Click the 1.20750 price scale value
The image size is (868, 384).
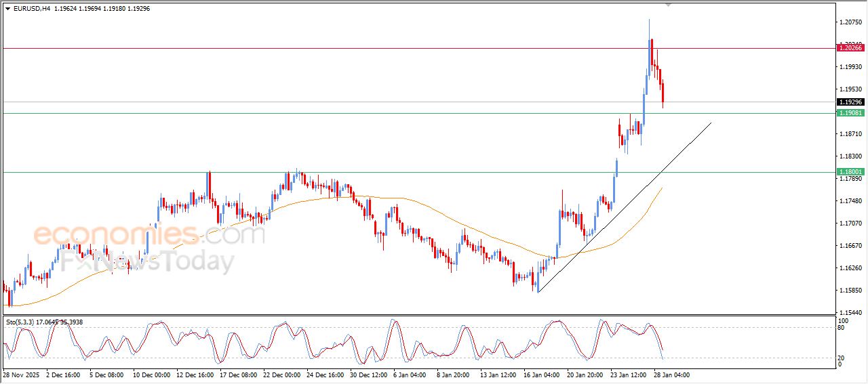[850, 22]
